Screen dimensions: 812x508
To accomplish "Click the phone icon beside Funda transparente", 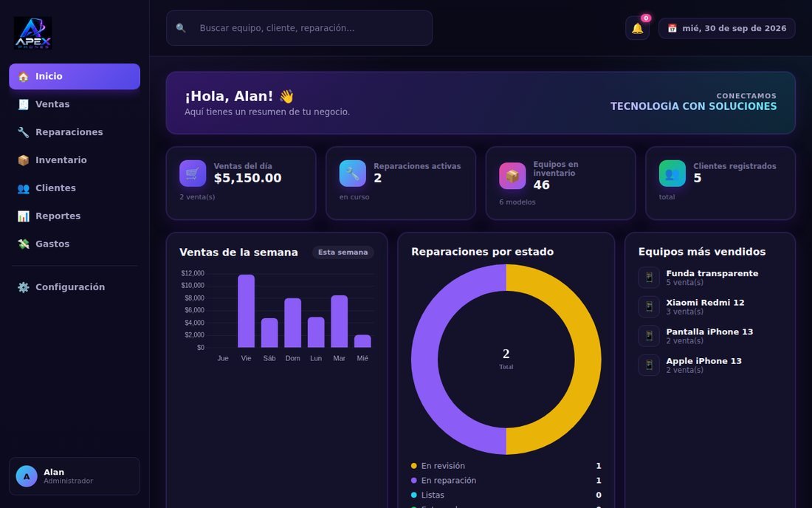I will point(649,278).
